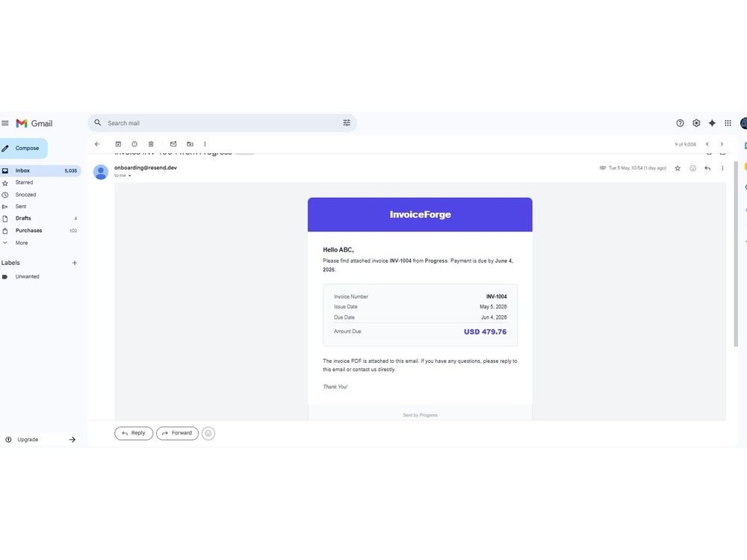The width and height of the screenshot is (747, 560).
Task: Click the arrow beside Upgrade
Action: pyautogui.click(x=72, y=440)
